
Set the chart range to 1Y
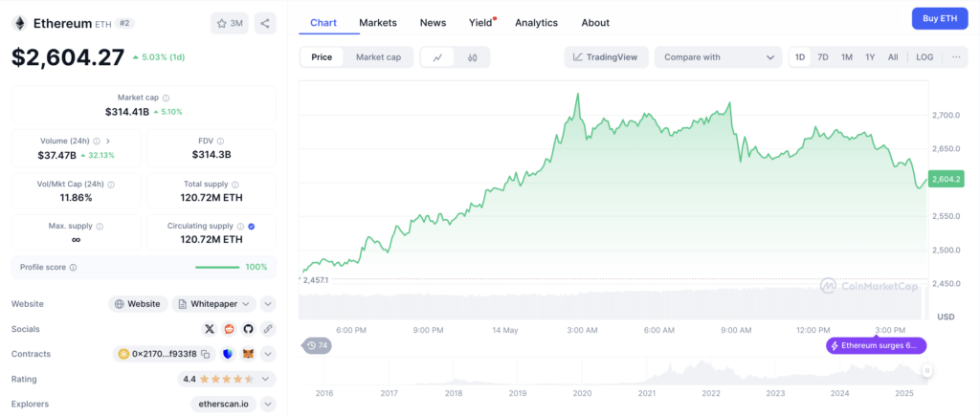(870, 56)
